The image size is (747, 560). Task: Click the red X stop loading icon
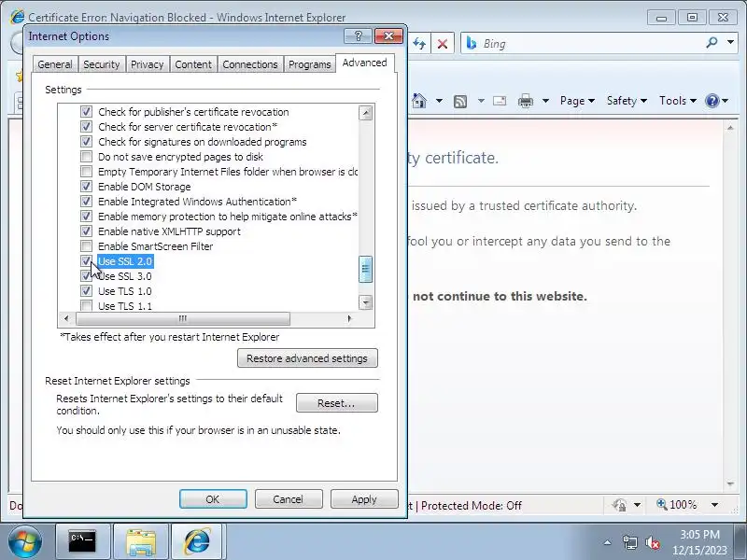point(443,44)
